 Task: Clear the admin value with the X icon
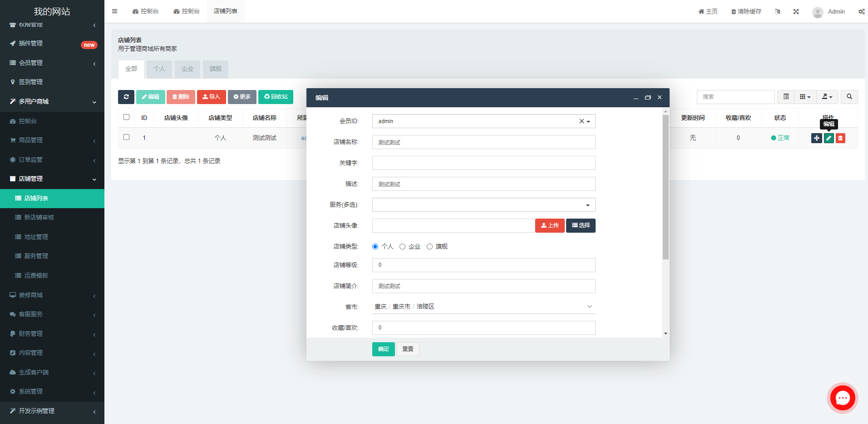[x=582, y=121]
